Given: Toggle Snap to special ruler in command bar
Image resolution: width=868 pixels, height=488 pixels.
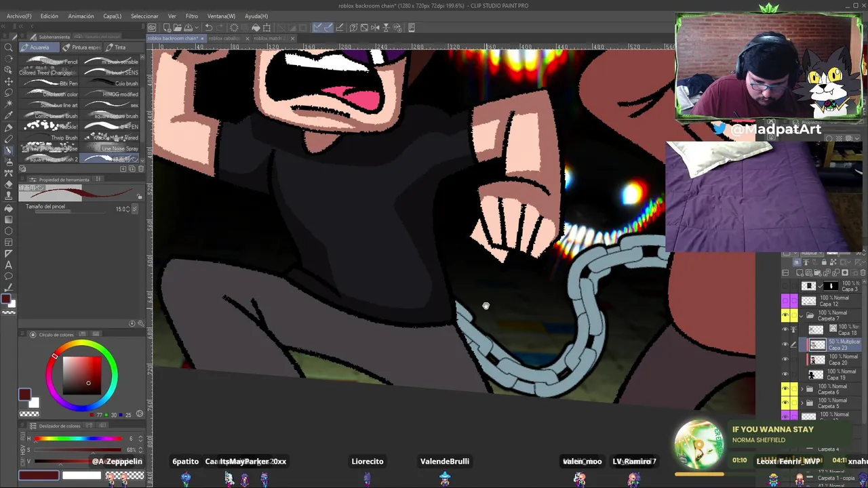Looking at the screenshot, I should pos(328,27).
